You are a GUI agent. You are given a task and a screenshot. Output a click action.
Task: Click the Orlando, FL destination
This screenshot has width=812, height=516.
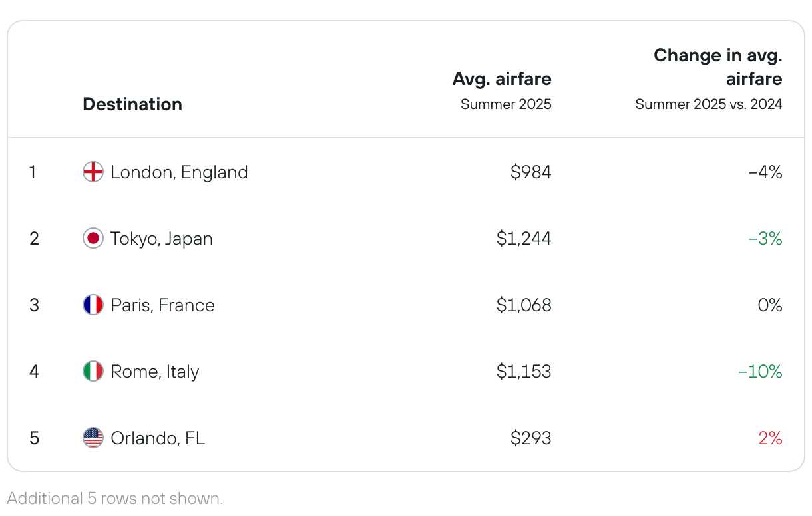tap(158, 438)
